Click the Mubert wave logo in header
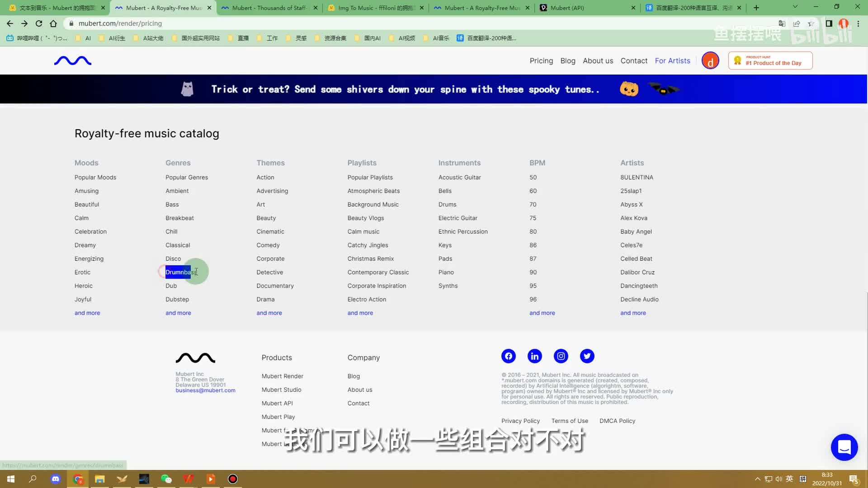868x488 pixels. (73, 61)
